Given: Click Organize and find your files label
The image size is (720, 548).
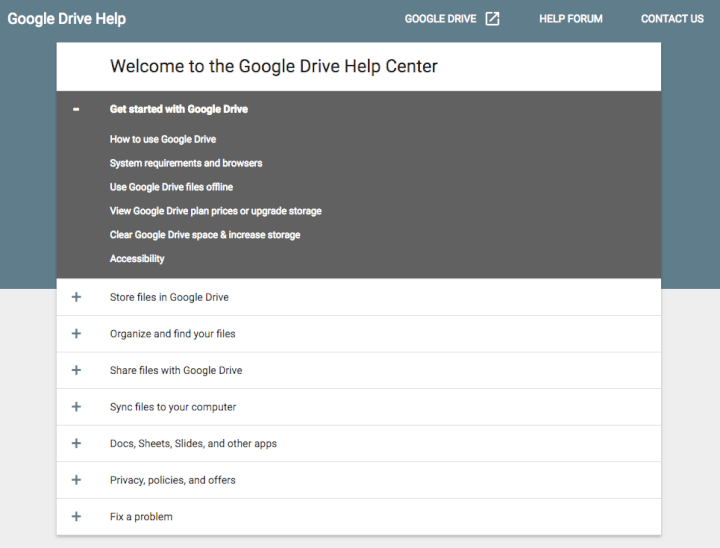Looking at the screenshot, I should tap(173, 334).
